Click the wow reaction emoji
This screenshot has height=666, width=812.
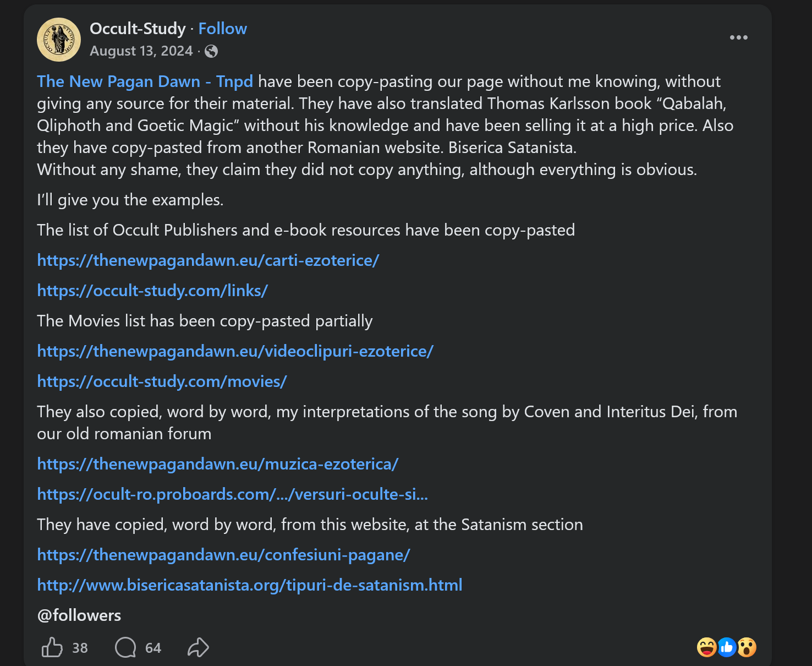coord(747,647)
